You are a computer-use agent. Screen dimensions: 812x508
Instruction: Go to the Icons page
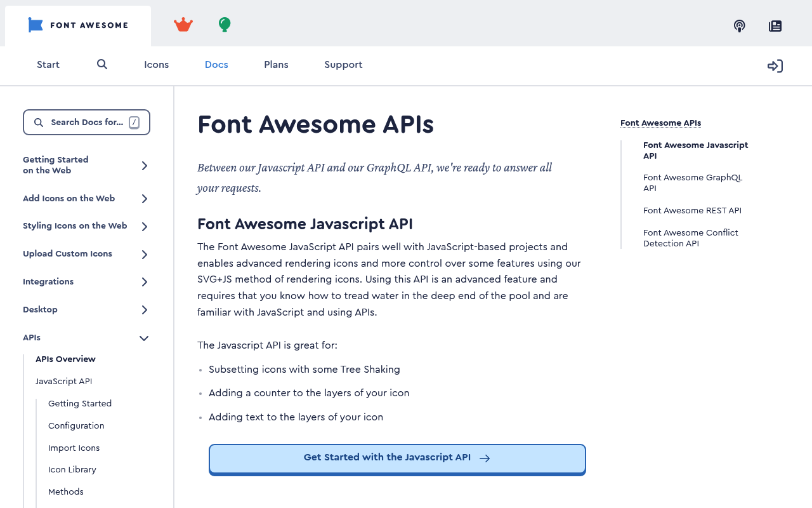coord(156,65)
